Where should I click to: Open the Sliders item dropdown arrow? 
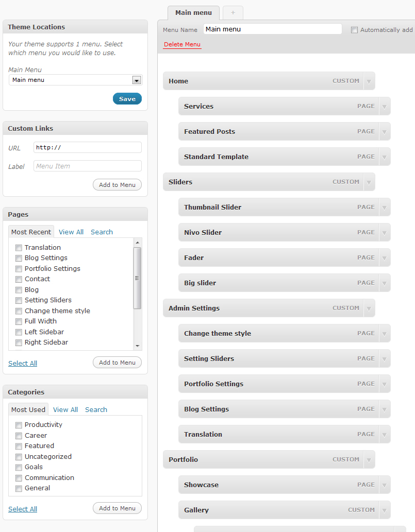[x=369, y=182]
